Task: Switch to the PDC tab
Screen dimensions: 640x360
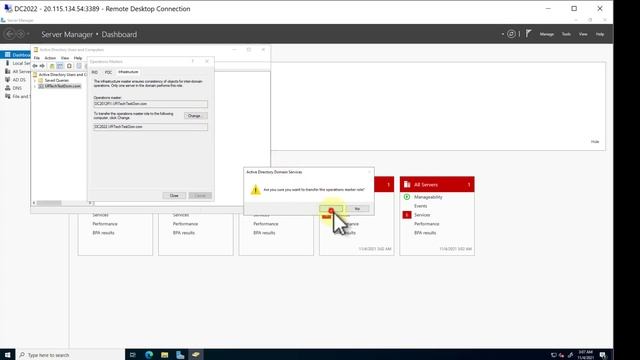Action: [x=108, y=72]
